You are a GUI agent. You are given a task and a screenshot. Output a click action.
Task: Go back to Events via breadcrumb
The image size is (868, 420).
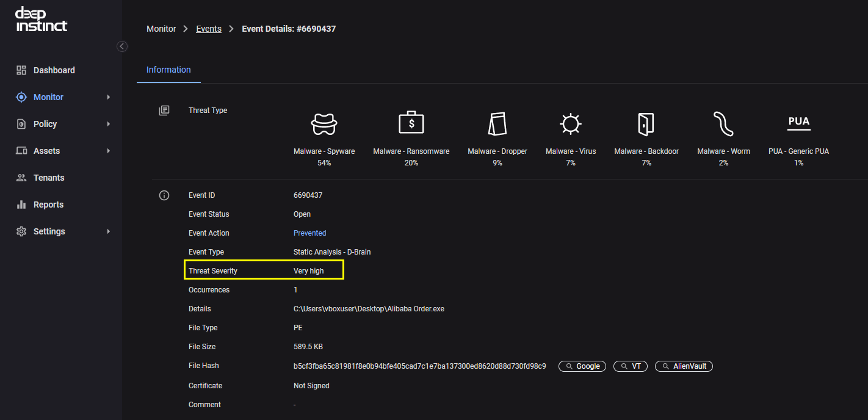point(209,29)
